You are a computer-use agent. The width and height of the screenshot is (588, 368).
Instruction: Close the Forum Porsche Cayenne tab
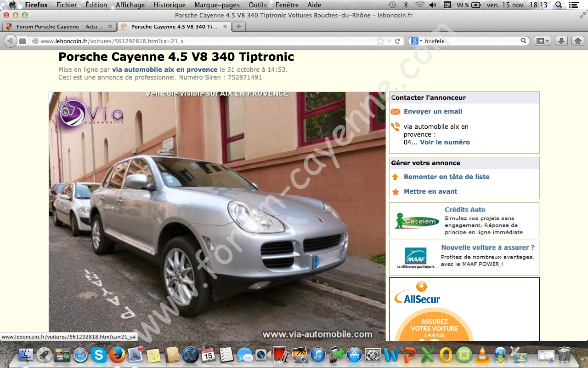pyautogui.click(x=110, y=27)
